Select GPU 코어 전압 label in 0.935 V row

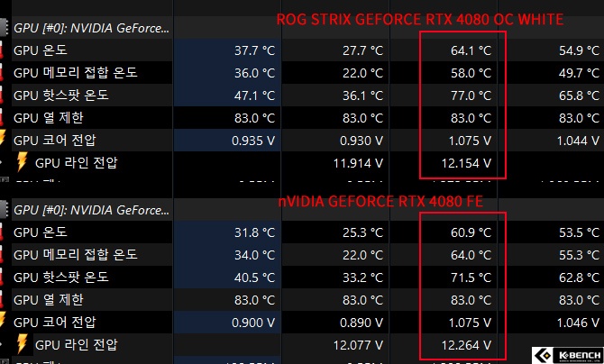[54, 141]
